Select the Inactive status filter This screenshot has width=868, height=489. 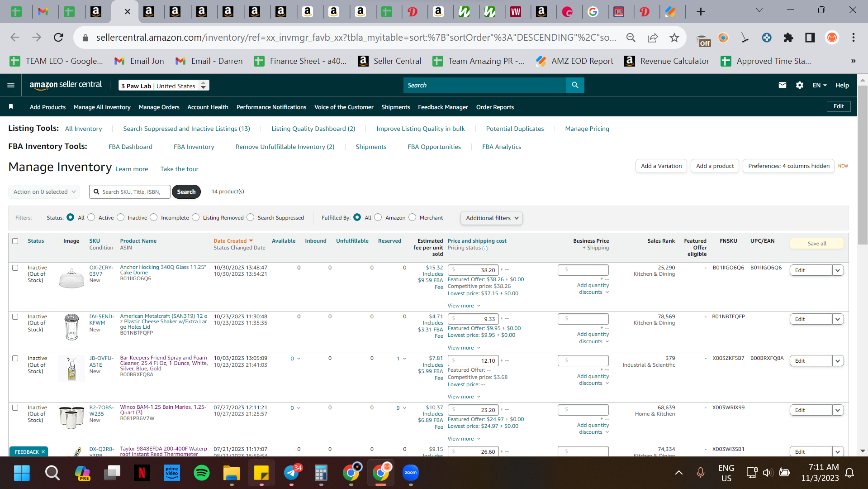120,217
